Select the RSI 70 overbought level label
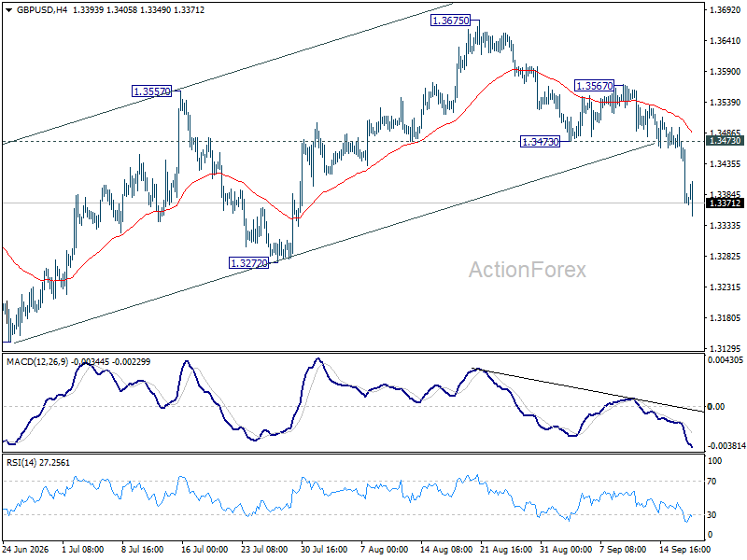Viewport: 747px width, 560px height. point(712,482)
